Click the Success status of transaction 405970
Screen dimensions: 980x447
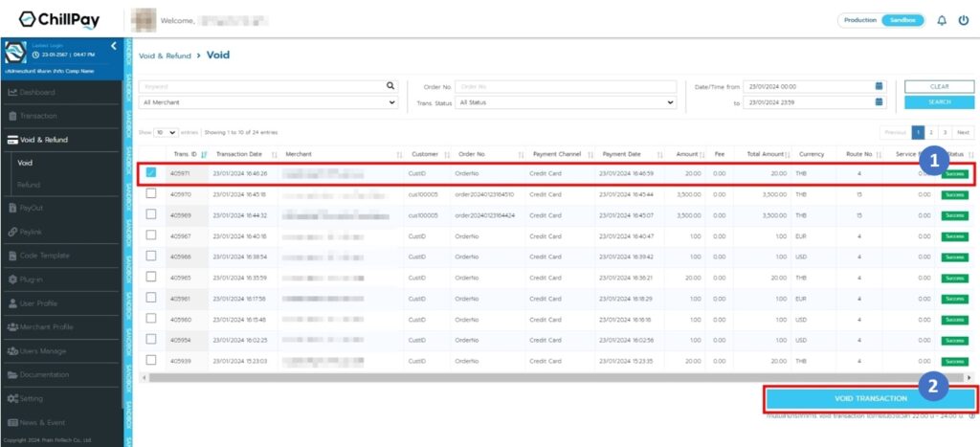(x=955, y=194)
